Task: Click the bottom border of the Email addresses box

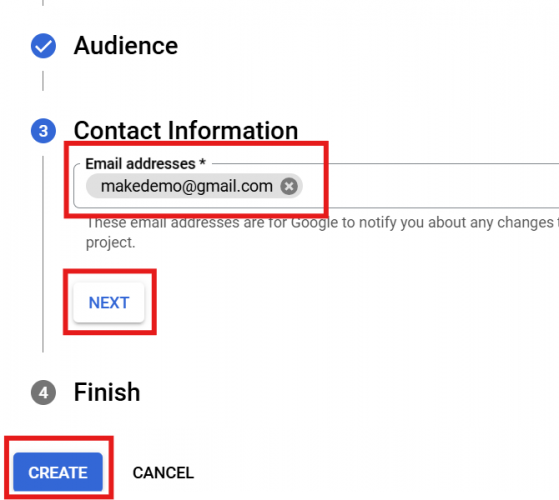Action: pyautogui.click(x=316, y=207)
